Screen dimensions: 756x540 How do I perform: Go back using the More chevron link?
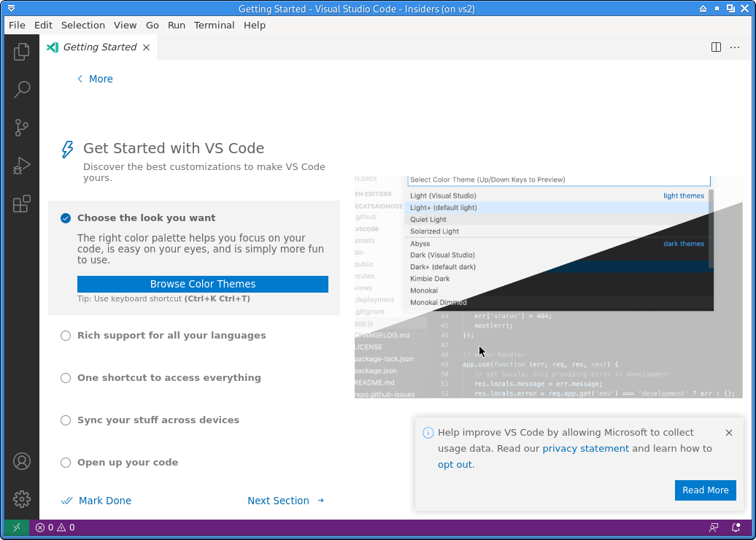tap(95, 79)
